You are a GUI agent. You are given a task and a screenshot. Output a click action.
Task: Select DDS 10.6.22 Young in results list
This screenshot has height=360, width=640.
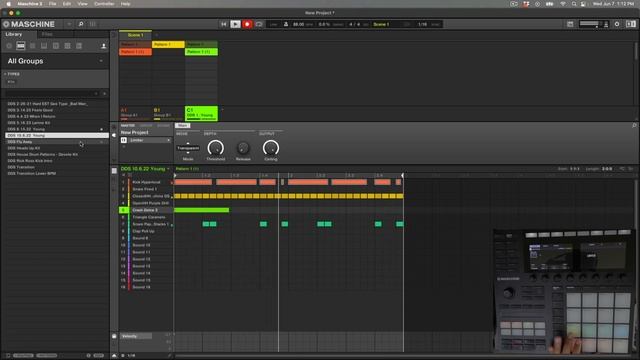tap(56, 135)
